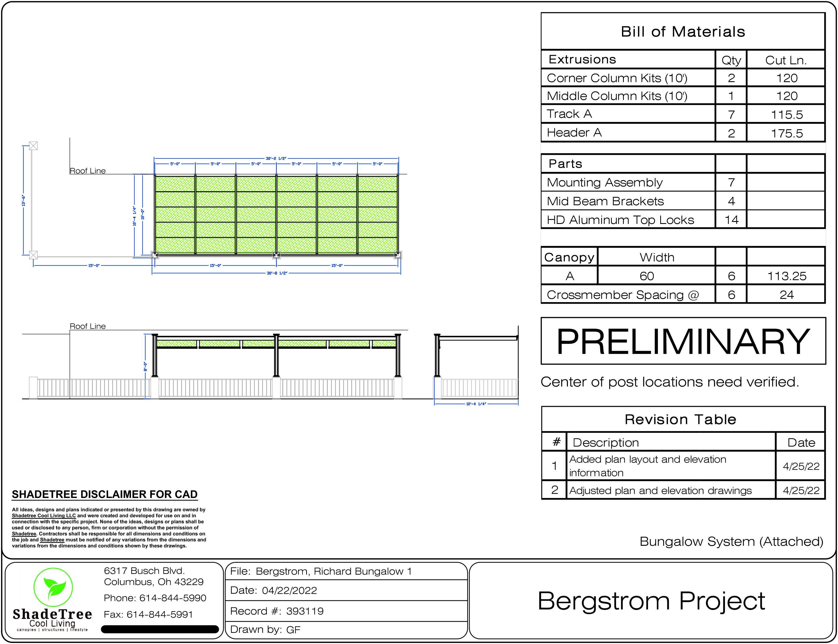Click the Width header cell

click(x=657, y=257)
